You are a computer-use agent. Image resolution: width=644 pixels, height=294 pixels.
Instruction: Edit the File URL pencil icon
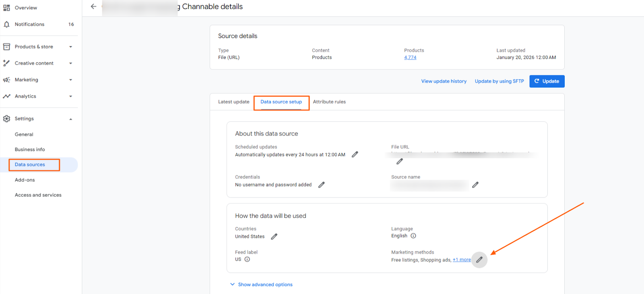399,161
